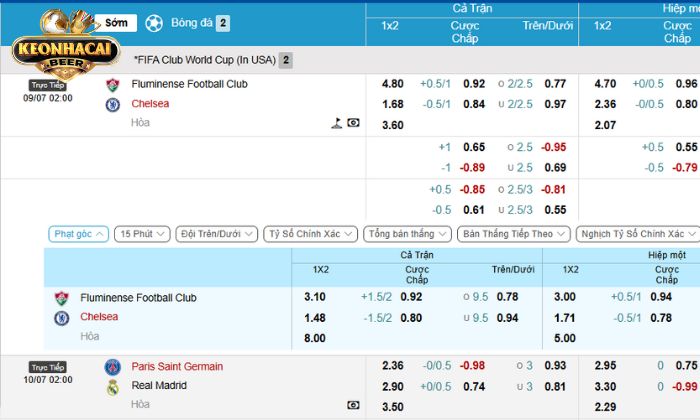Click the Chelsea crest in the top match row
This screenshot has width=700, height=420.
tap(112, 104)
